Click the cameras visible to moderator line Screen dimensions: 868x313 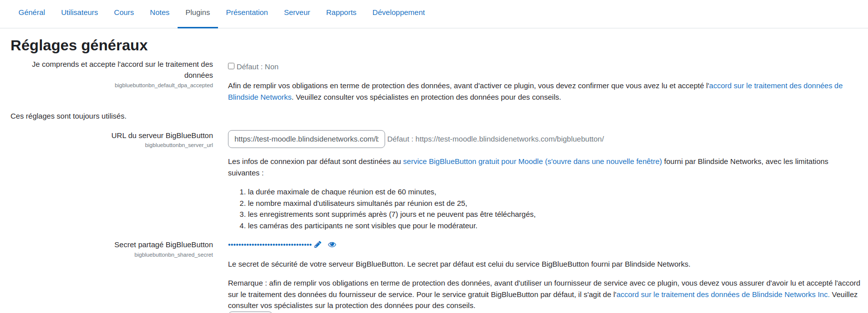point(363,226)
